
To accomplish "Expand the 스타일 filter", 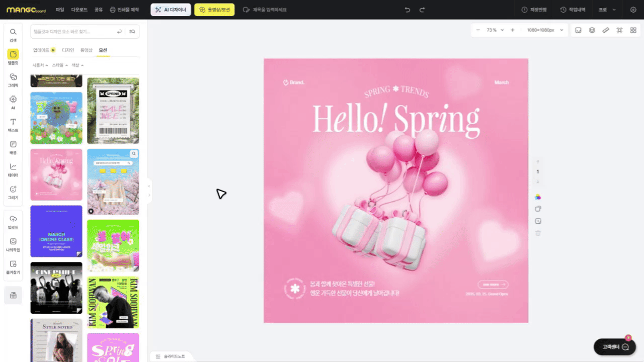I will click(x=60, y=65).
